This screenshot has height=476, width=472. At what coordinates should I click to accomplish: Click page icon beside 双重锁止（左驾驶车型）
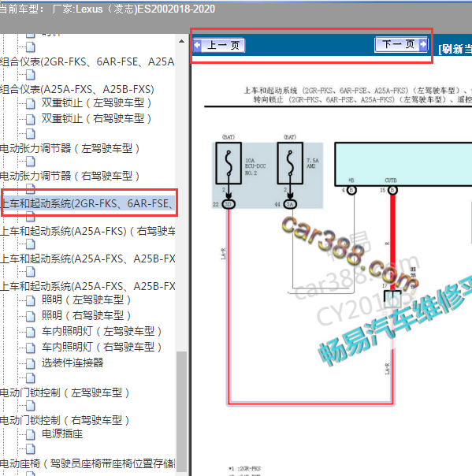click(x=31, y=103)
